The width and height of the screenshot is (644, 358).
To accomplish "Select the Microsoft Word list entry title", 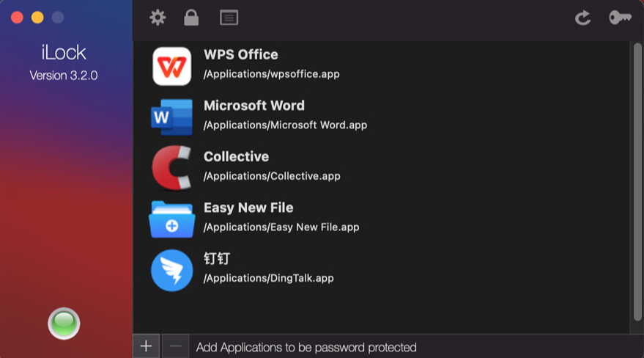I will click(253, 106).
